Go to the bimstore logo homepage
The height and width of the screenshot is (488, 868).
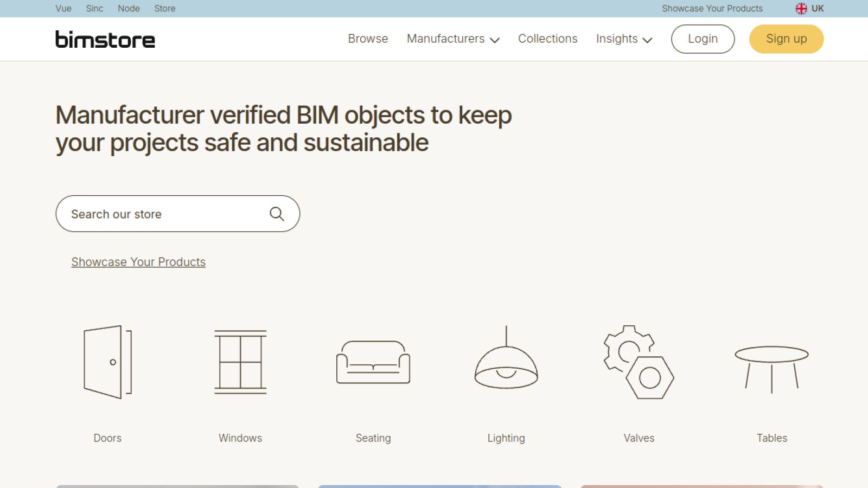click(x=105, y=39)
